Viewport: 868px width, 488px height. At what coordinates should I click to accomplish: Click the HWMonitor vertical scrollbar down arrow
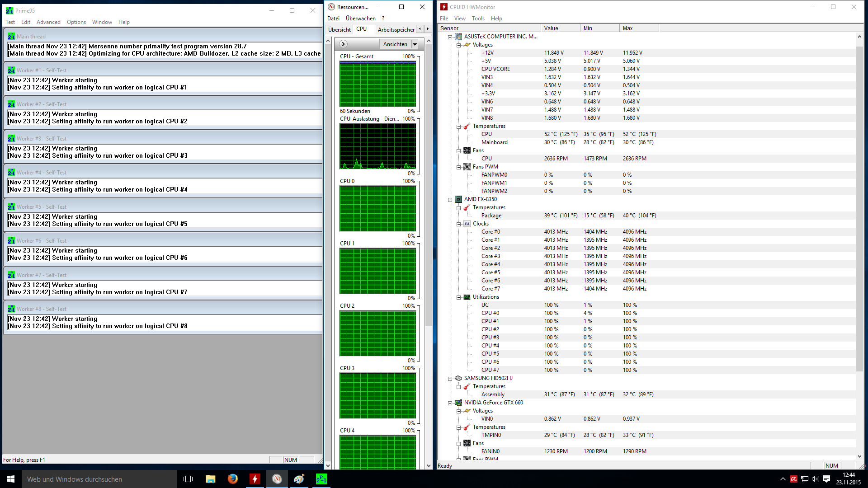pos(859,456)
